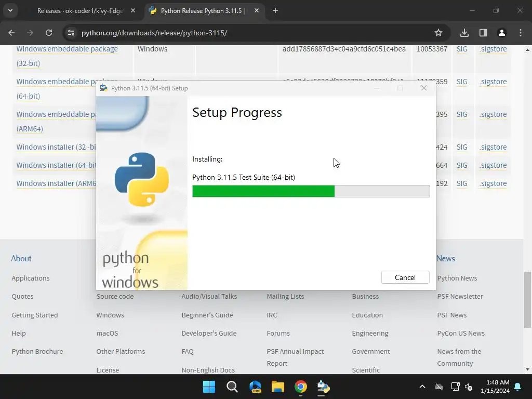The image size is (532, 399).
Task: Click the page vertical scrollbar thumb
Action: (527, 300)
